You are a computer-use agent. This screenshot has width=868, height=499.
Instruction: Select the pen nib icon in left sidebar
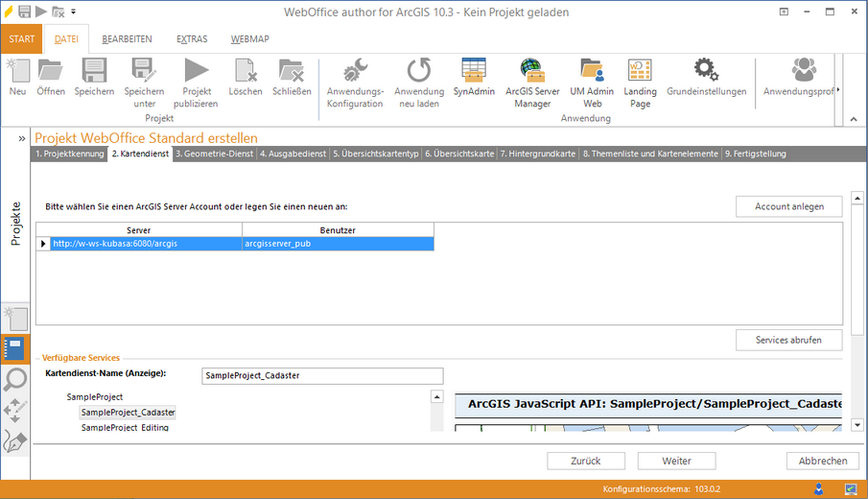tap(15, 441)
